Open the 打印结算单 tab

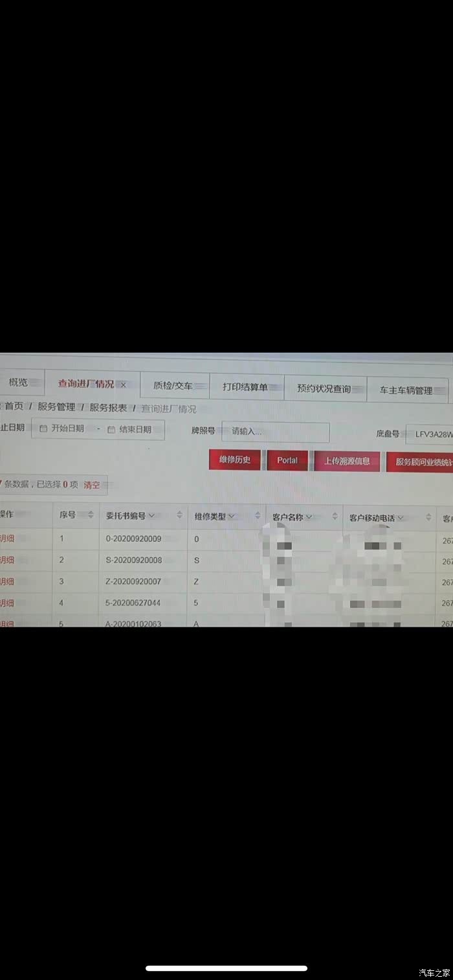[247, 386]
